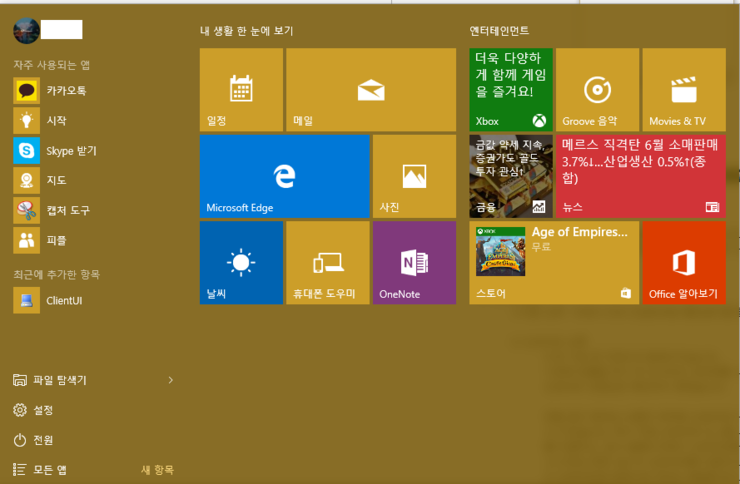This screenshot has width=740, height=484.
Task: Open the 전원 power menu
Action: click(x=33, y=440)
